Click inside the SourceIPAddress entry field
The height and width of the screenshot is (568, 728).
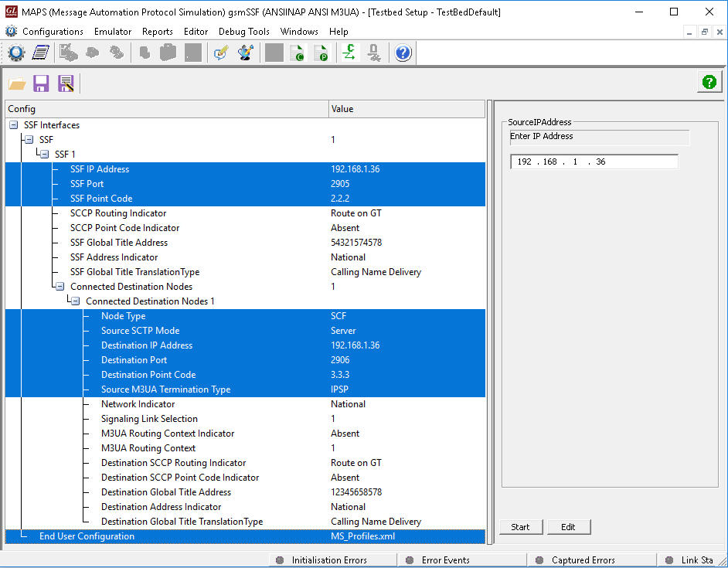(594, 162)
